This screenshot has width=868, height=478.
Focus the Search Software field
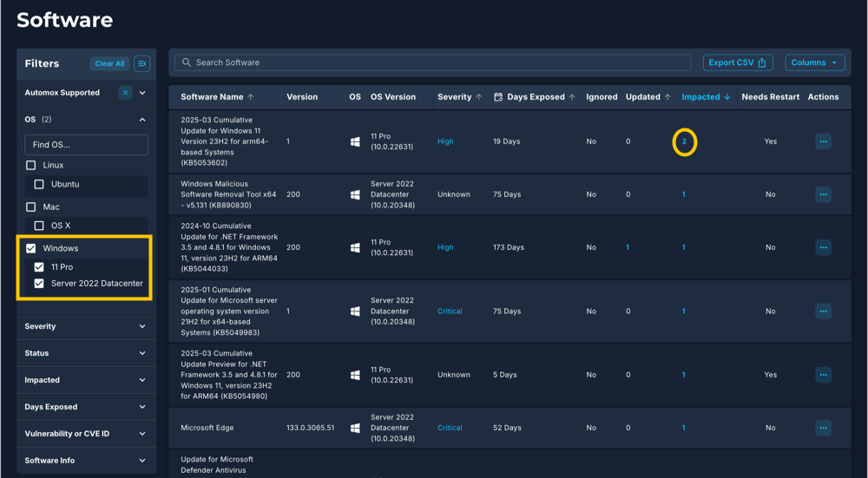tap(432, 62)
